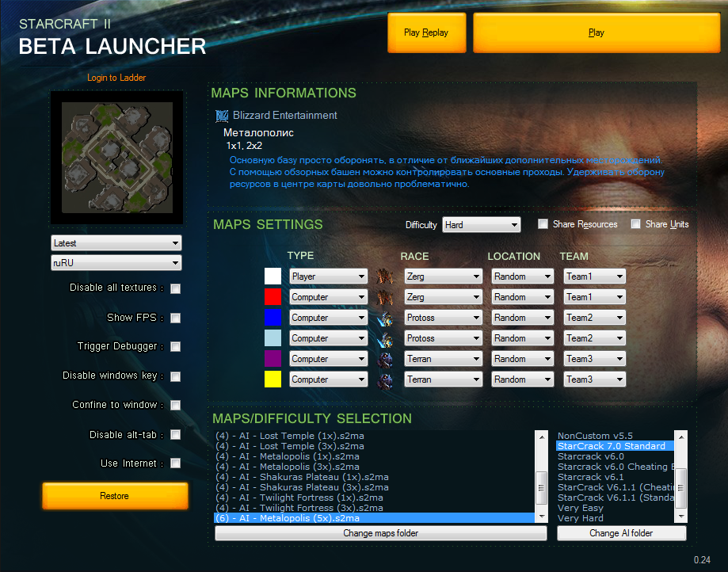Click the map list scrollbar up arrow
Screen dimensions: 728x572
click(x=541, y=437)
